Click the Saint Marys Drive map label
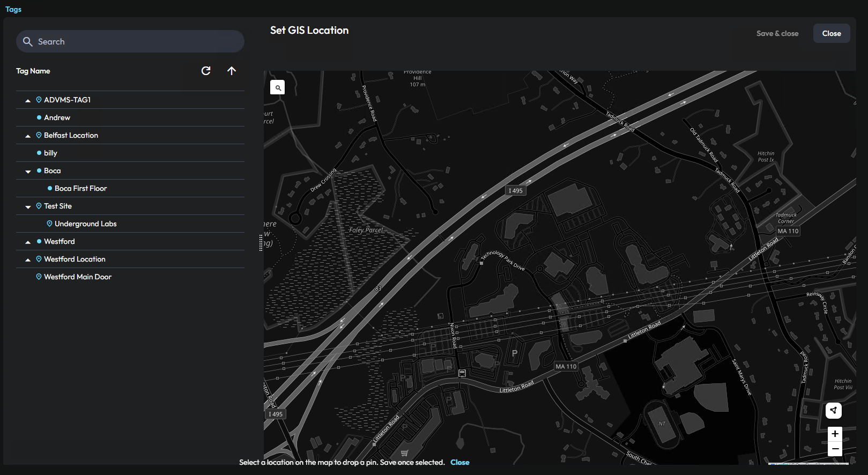 click(742, 377)
